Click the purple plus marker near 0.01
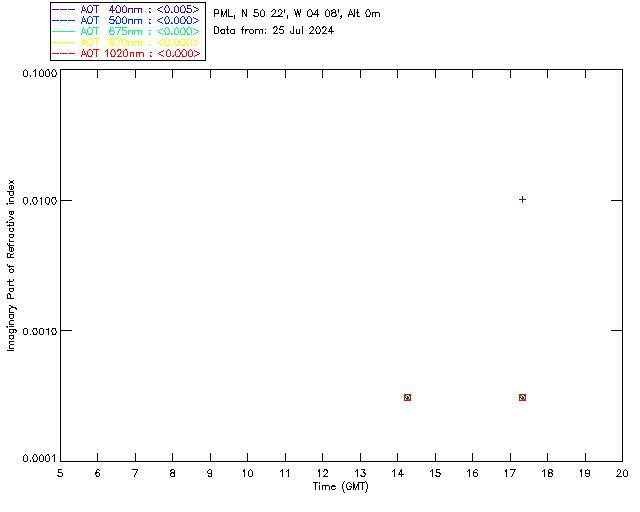Image resolution: width=640 pixels, height=512 pixels. click(x=522, y=200)
